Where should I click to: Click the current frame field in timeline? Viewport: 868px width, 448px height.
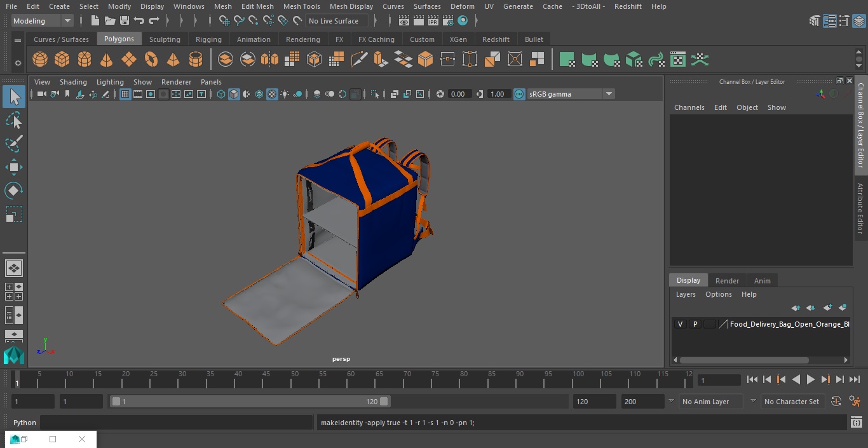[x=719, y=380]
